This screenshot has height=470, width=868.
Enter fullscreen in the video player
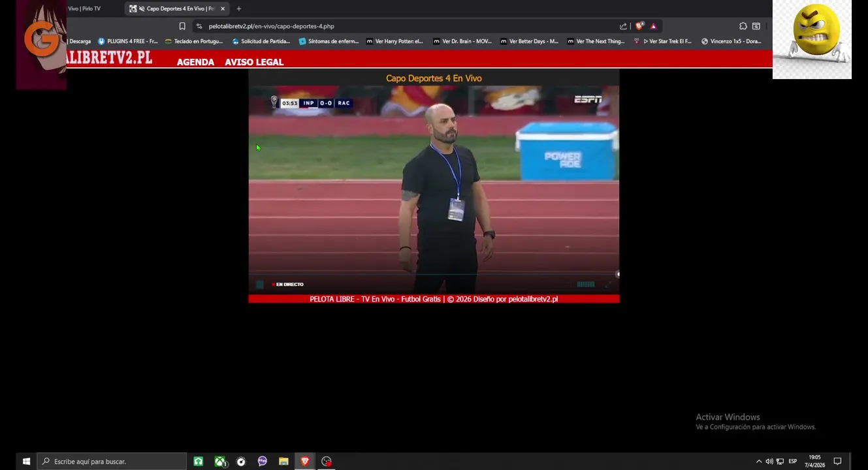pyautogui.click(x=608, y=284)
